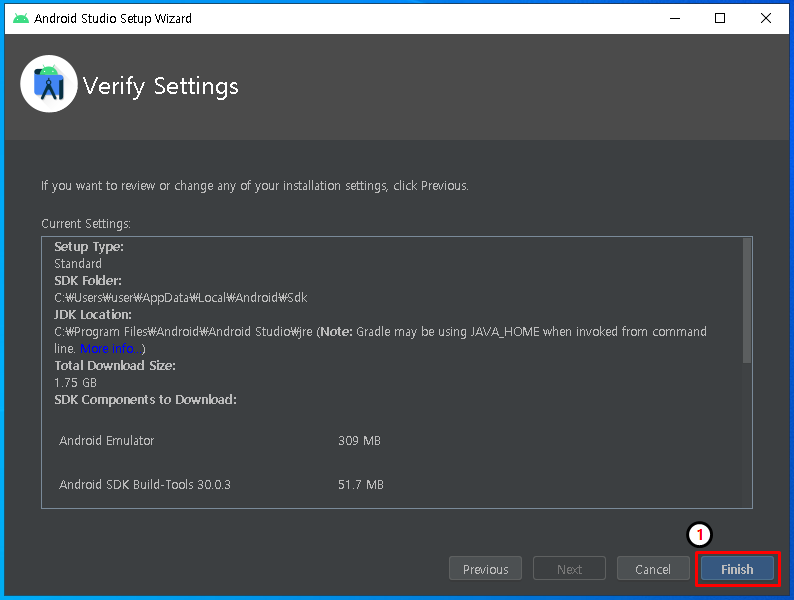This screenshot has width=794, height=600.
Task: Click the Android head title bar icon
Action: click(x=21, y=19)
